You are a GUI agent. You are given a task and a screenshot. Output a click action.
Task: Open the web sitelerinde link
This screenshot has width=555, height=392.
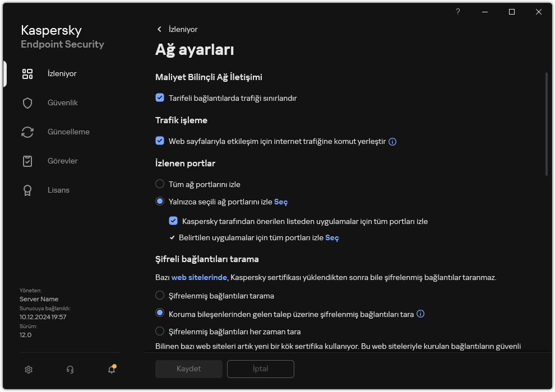point(200,277)
